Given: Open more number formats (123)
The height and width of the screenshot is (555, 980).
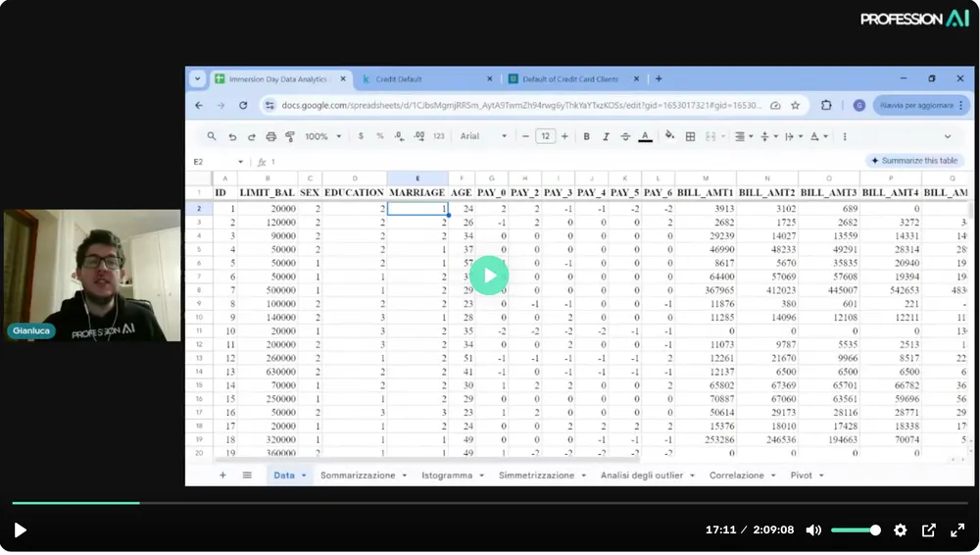Looking at the screenshot, I should [439, 136].
